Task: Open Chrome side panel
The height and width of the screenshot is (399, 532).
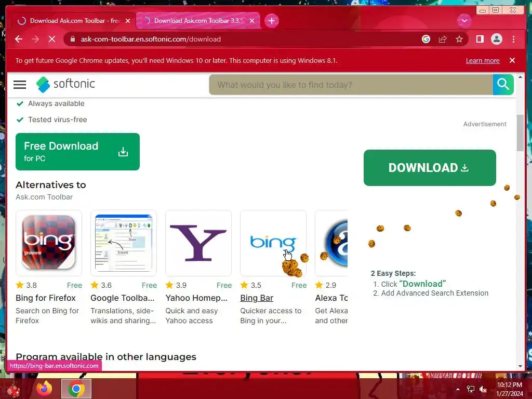Action: [480, 39]
